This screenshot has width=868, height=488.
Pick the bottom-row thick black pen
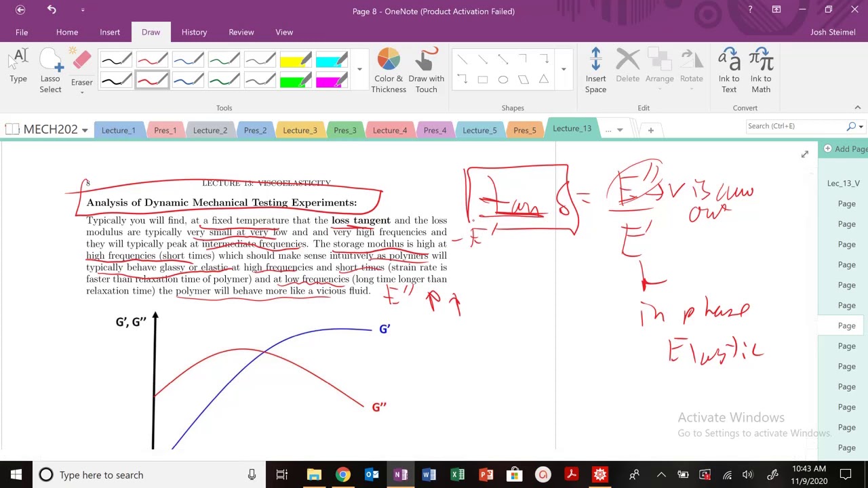tap(116, 81)
